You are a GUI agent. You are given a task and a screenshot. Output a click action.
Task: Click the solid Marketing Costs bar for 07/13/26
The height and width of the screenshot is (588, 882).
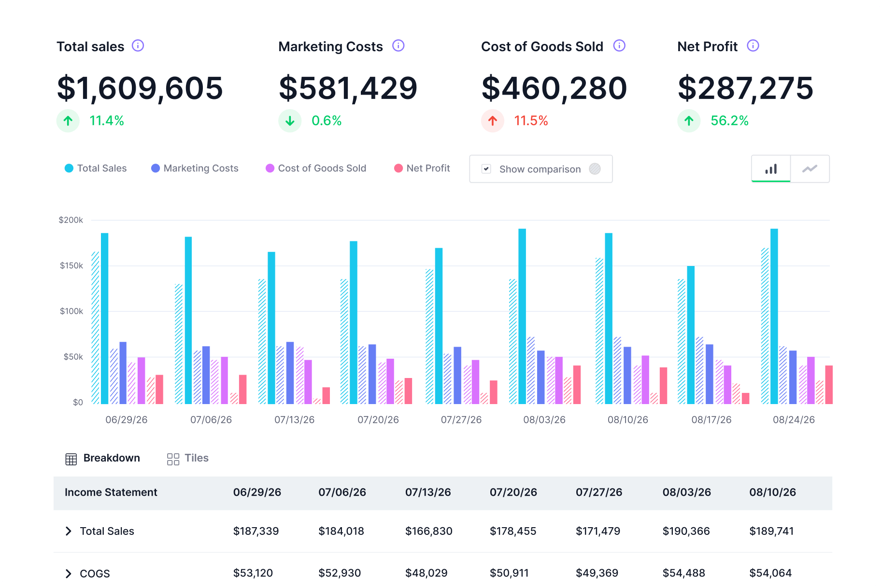coord(290,373)
